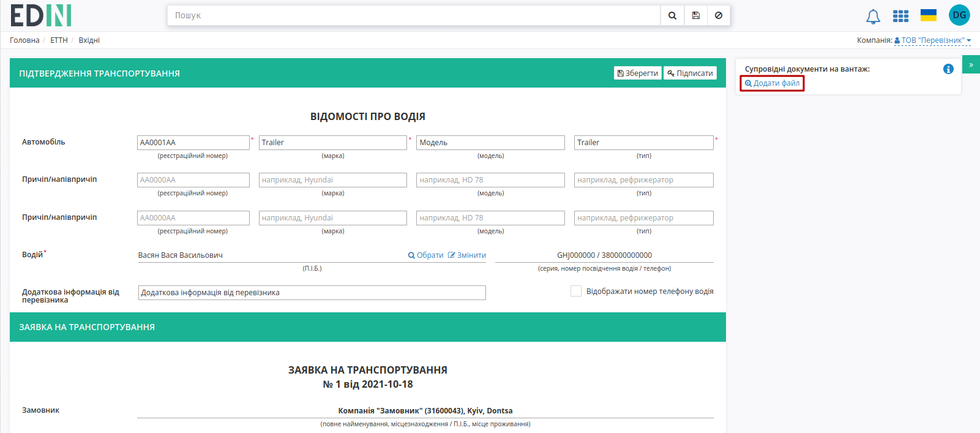
Task: Click the Вхідні breadcrumb item
Action: pyautogui.click(x=89, y=40)
